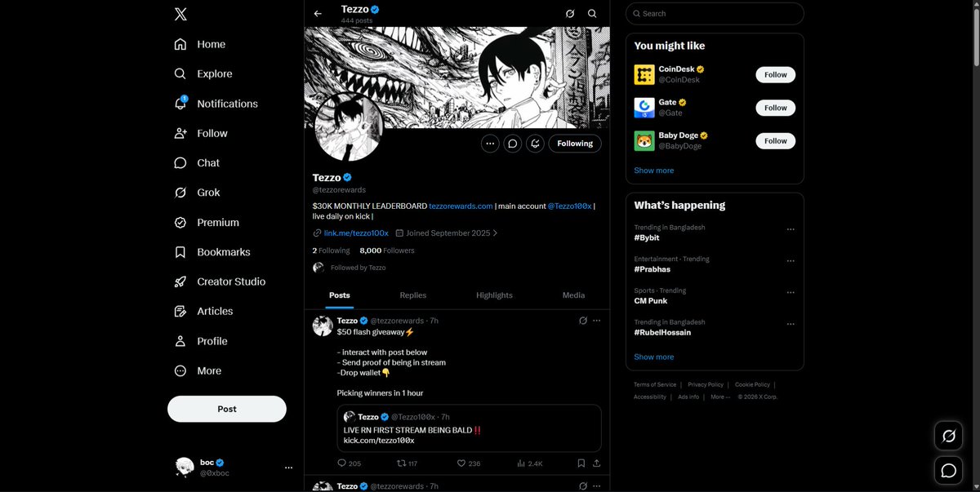Image resolution: width=980 pixels, height=492 pixels.
Task: Message Tezzo via envelope icon
Action: click(512, 143)
